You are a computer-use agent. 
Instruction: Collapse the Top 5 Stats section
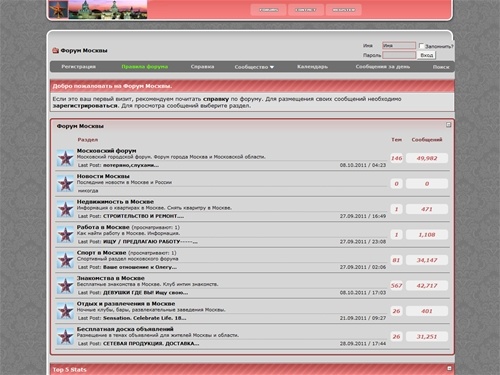point(449,368)
